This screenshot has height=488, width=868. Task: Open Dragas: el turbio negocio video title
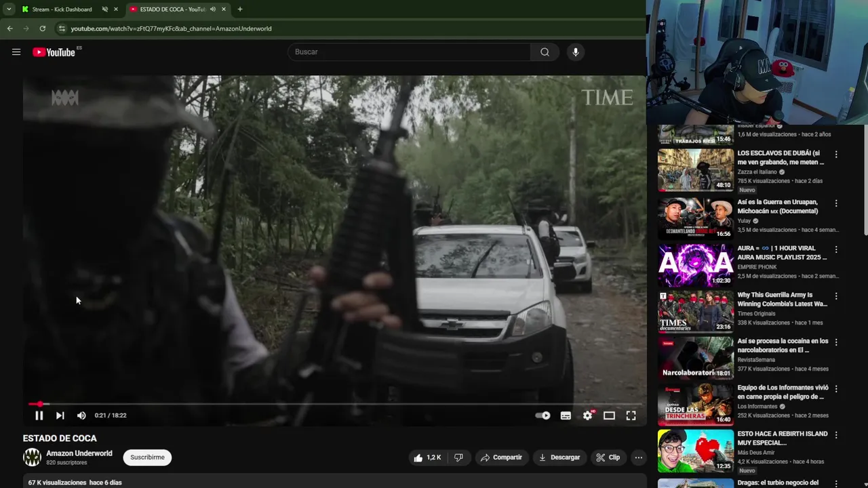pos(778,483)
